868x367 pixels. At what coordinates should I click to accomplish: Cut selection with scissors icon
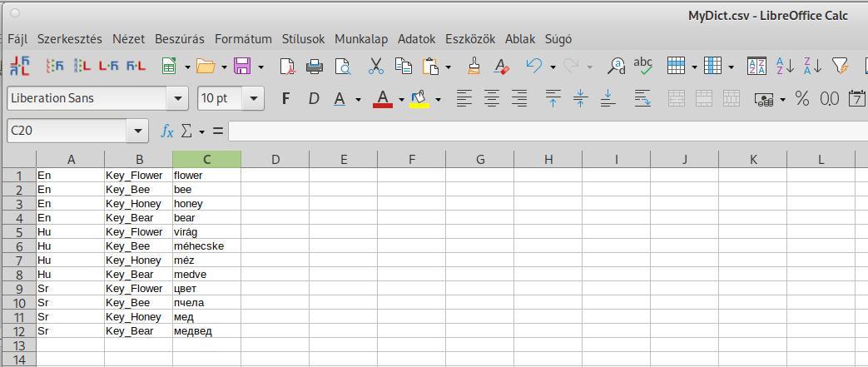(375, 66)
